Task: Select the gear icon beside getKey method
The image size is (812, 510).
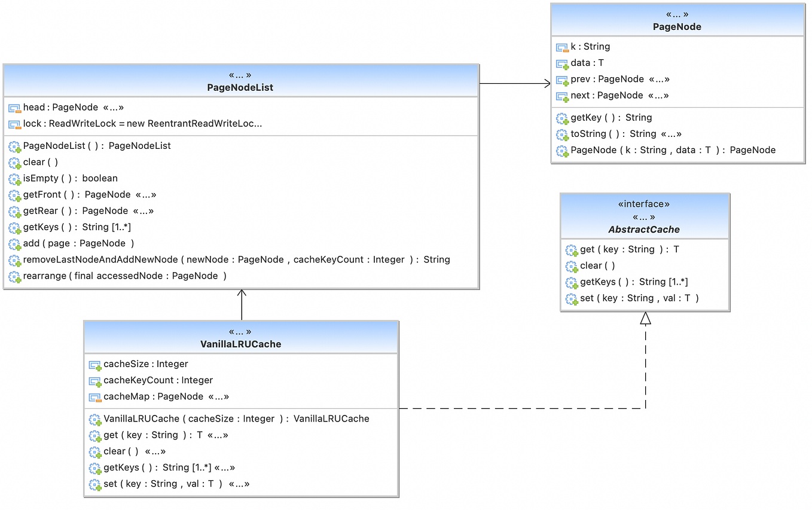Action: pos(562,118)
